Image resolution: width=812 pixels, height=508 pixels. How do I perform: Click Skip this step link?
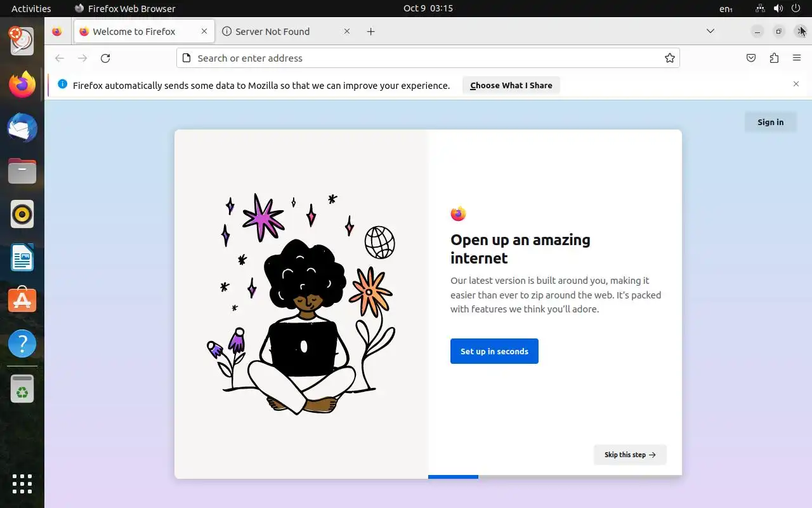point(630,455)
